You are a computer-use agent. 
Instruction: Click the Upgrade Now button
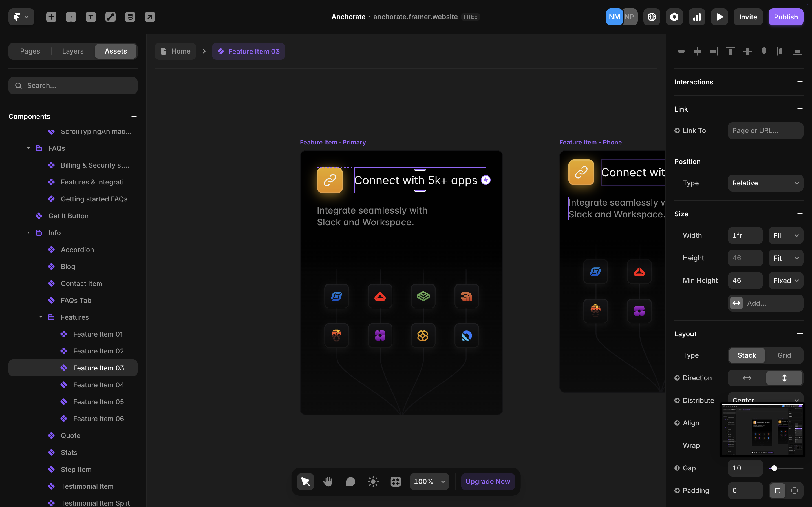[x=487, y=482]
